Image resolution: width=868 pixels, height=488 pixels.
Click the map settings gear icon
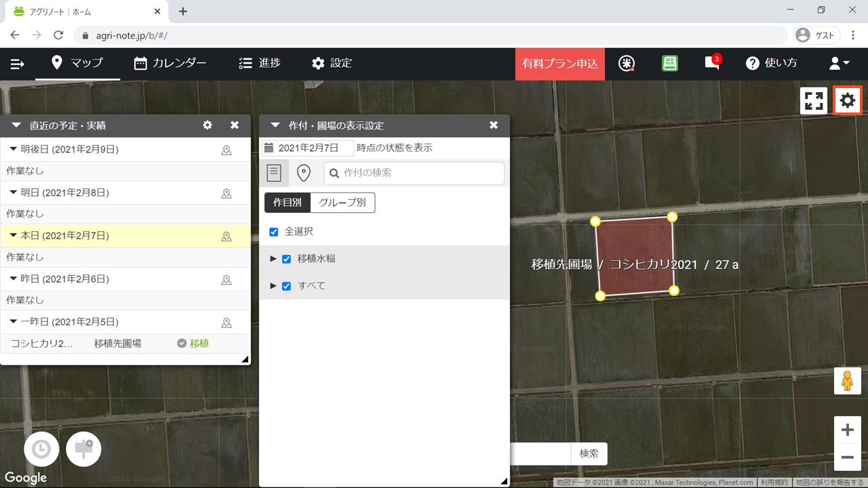848,101
